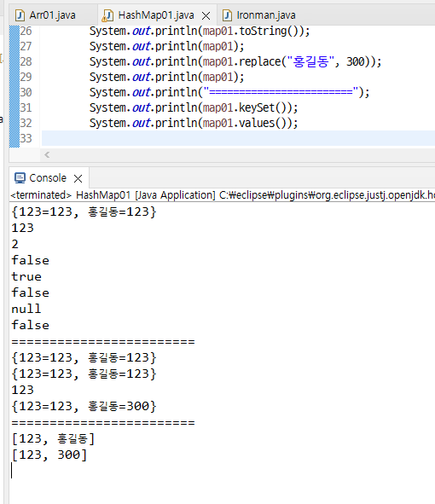435x504 pixels.
Task: Click the Console monitor icon
Action: click(20, 177)
